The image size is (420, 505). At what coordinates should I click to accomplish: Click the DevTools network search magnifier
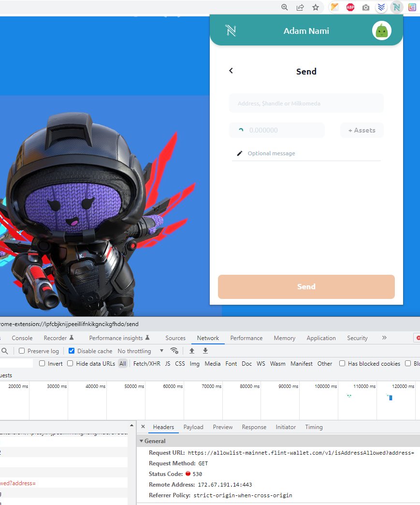(x=4, y=351)
